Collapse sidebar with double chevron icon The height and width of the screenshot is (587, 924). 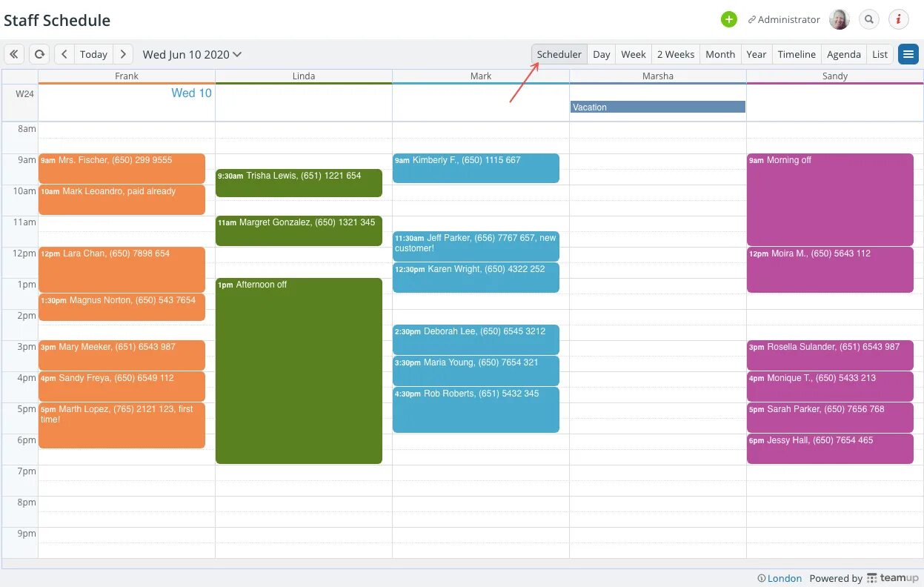[15, 54]
